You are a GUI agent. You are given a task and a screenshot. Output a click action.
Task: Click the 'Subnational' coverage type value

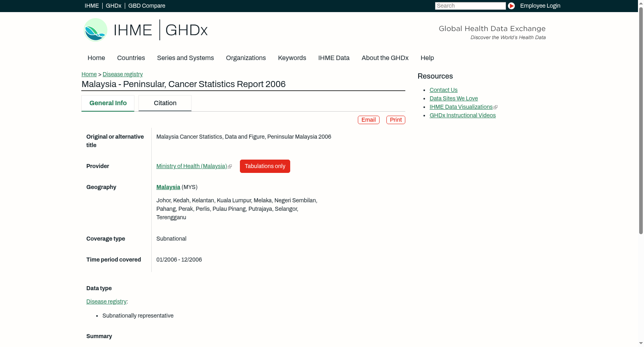171,239
